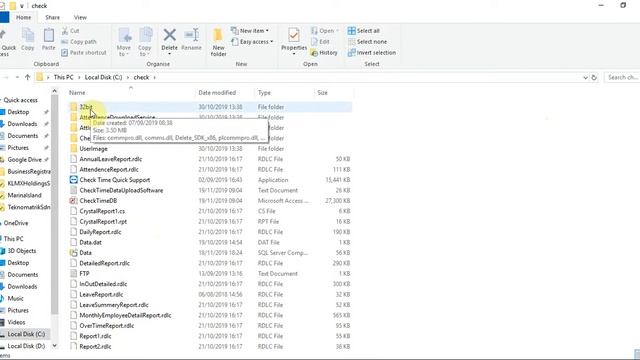Screen dimensions: 640x360
Task: Click the navigation pane scroll down arrow
Action: click(x=55, y=346)
